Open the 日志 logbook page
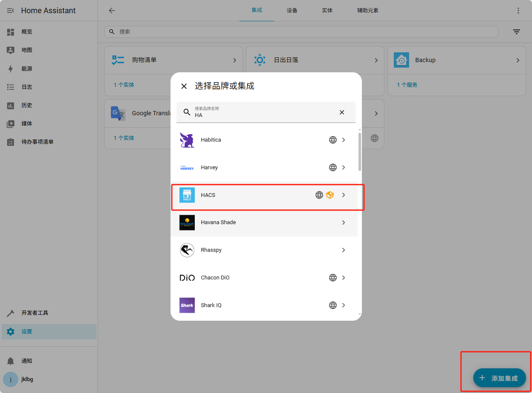Image resolution: width=532 pixels, height=393 pixels. [x=49, y=87]
